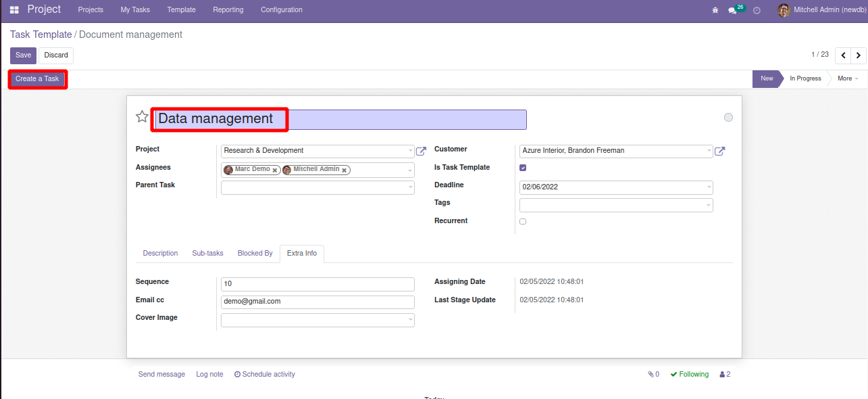Enable the Recurrent checkbox
This screenshot has width=868, height=399.
[x=523, y=221]
